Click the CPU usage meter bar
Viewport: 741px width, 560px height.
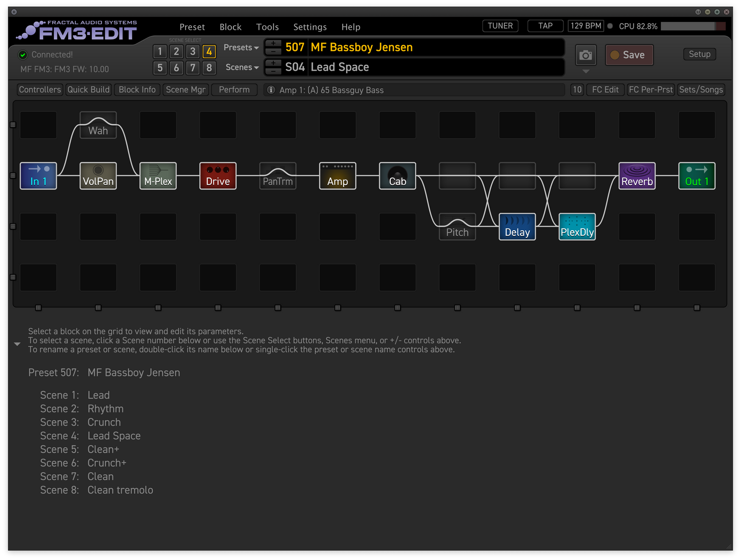(x=693, y=26)
